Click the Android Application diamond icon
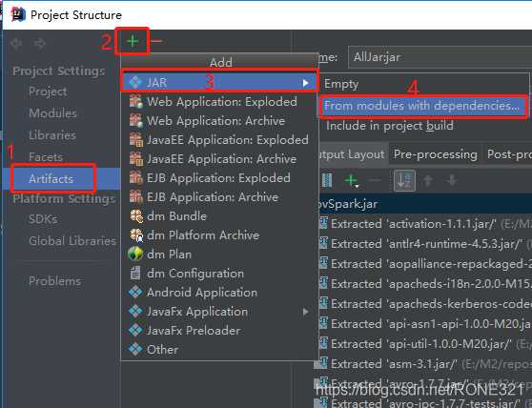Image resolution: width=532 pixels, height=408 pixels. pos(135,292)
